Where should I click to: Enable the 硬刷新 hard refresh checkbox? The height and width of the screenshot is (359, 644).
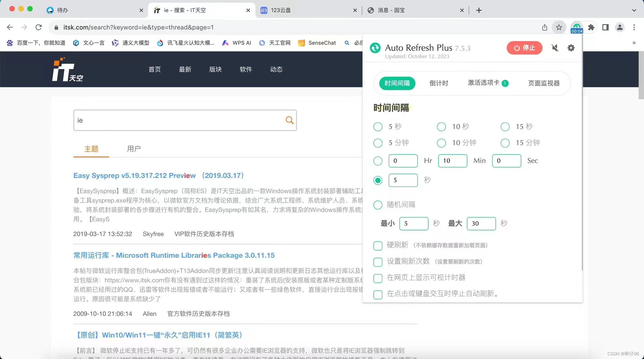tap(378, 246)
